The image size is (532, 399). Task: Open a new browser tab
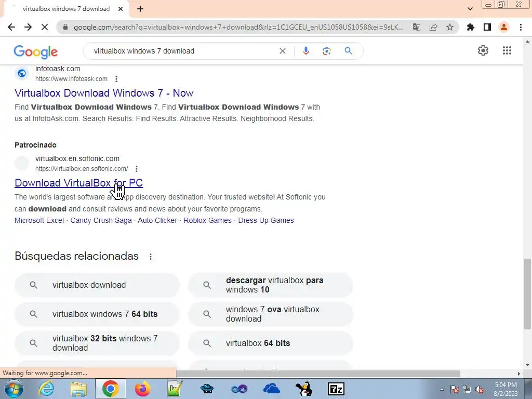(x=140, y=9)
